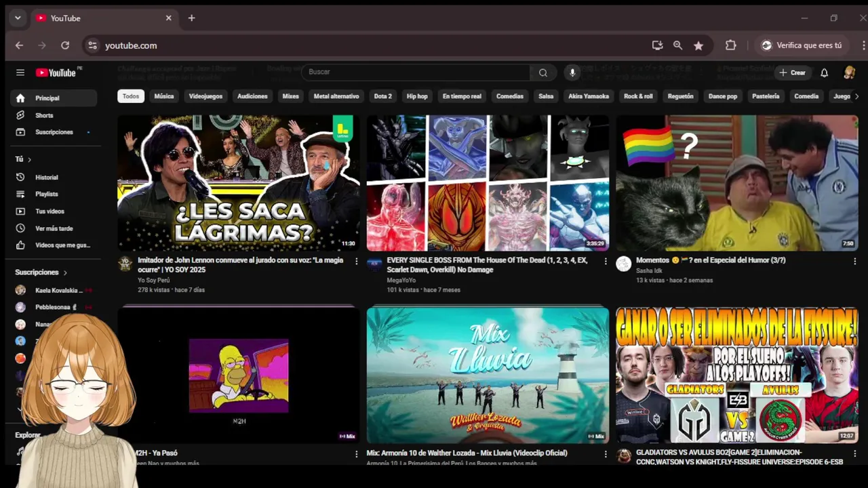This screenshot has width=868, height=488.
Task: Click the Sasha Idk channel avatar
Action: tap(623, 264)
